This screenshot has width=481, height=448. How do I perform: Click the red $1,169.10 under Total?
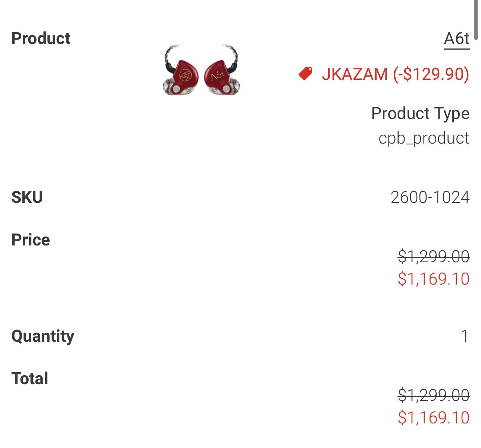tap(433, 417)
